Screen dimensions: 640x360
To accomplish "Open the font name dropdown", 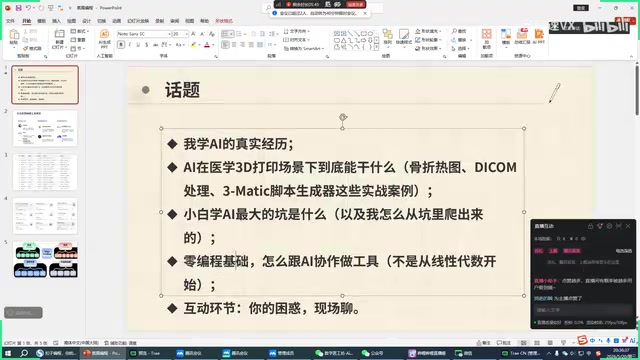I will click(x=169, y=34).
